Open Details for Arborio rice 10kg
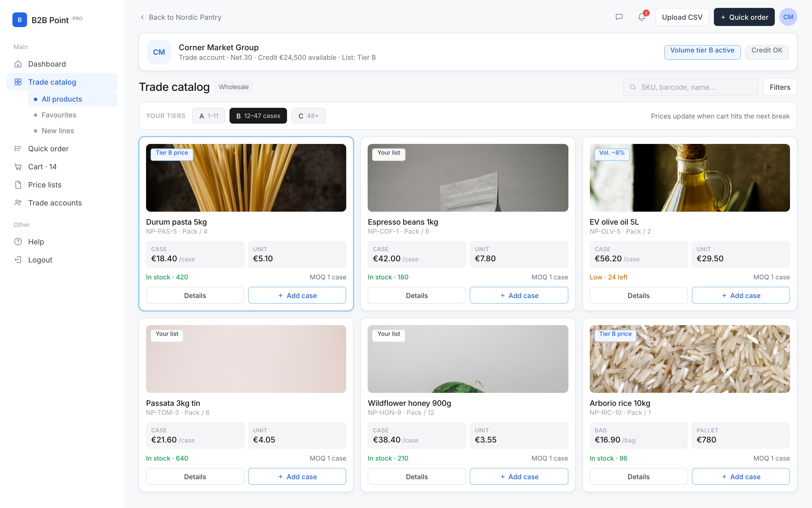The height and width of the screenshot is (508, 812). pyautogui.click(x=638, y=476)
